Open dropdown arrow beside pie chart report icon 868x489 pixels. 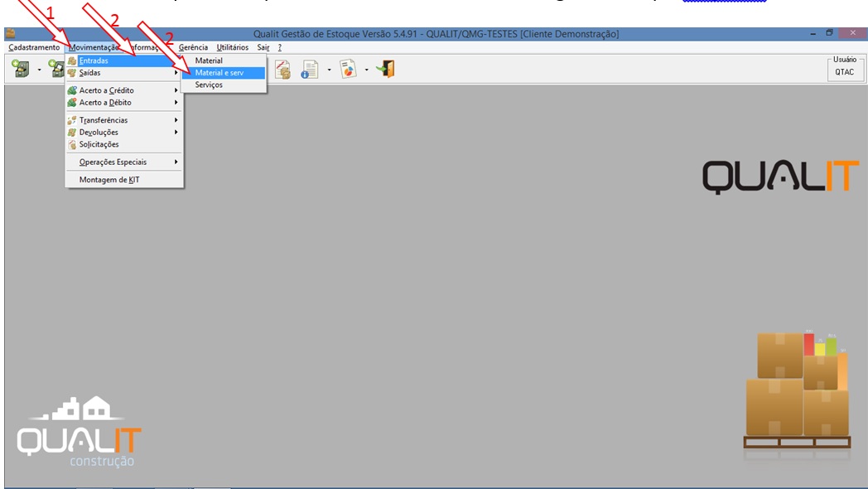366,70
